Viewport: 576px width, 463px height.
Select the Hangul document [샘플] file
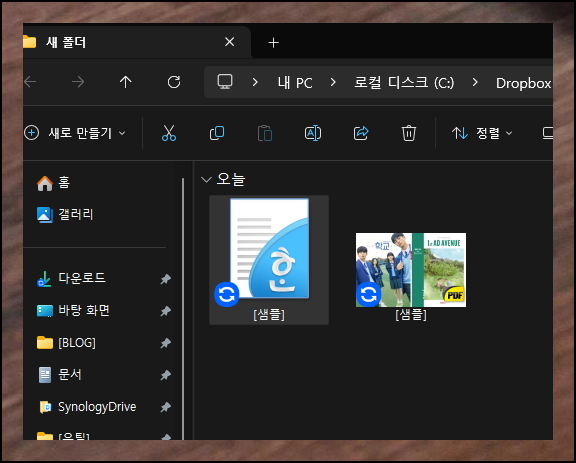[269, 260]
